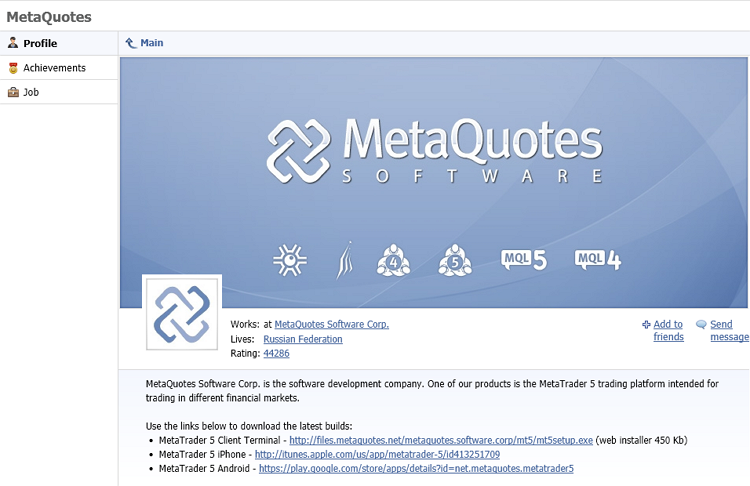Click the MQL5 icon in banner
The image size is (750, 486).
click(524, 260)
